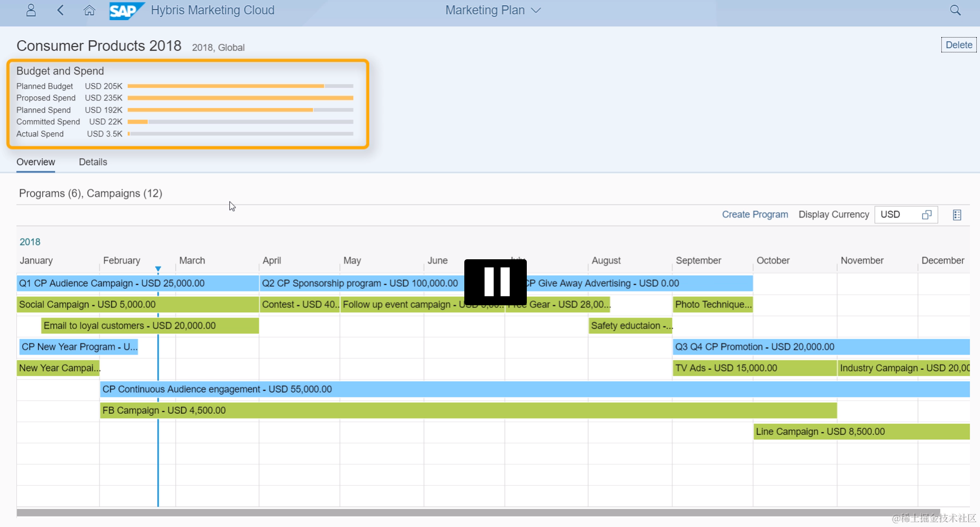
Task: Click the USD 22K Committed Spend value
Action: coord(106,122)
